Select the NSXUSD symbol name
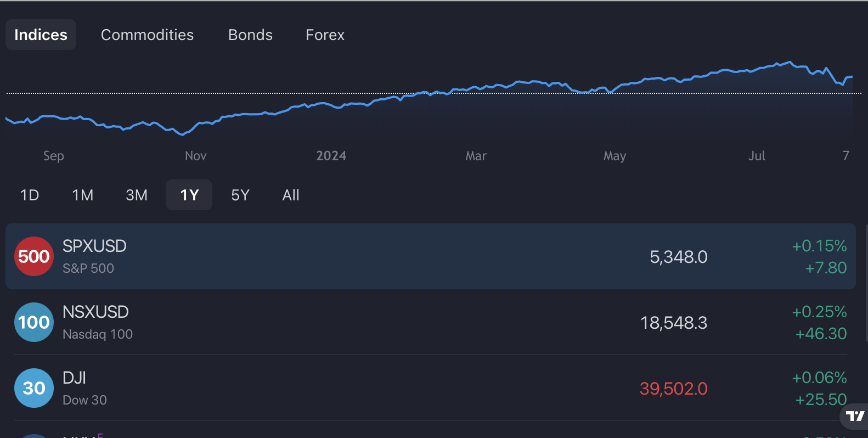The width and height of the screenshot is (868, 438). click(x=95, y=312)
